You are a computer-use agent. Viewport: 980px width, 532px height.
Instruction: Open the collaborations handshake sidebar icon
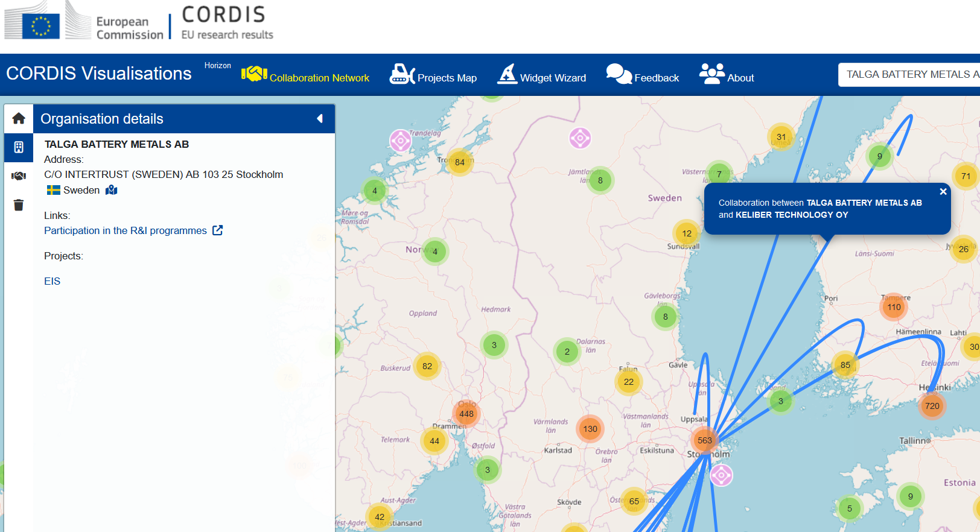pos(19,176)
